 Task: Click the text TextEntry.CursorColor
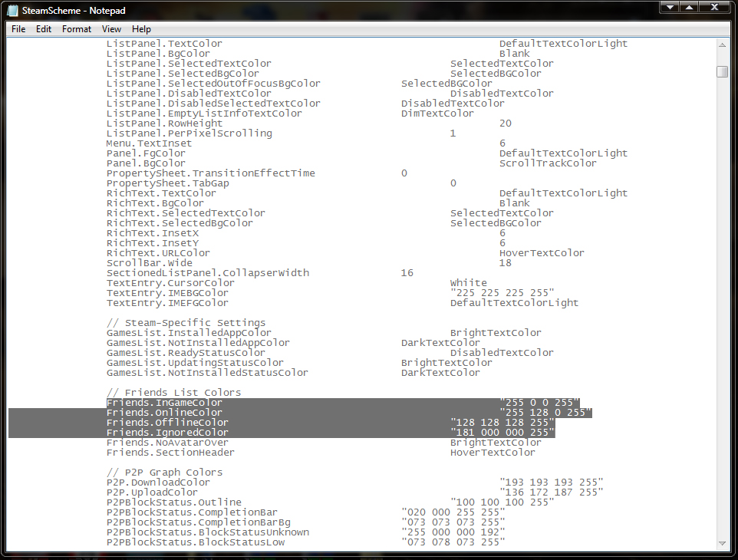point(170,283)
